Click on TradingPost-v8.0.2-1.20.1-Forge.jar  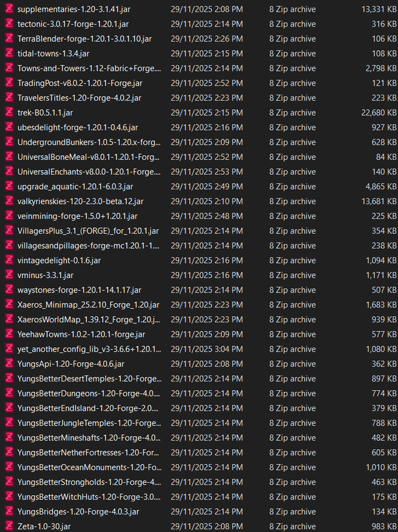pos(80,83)
